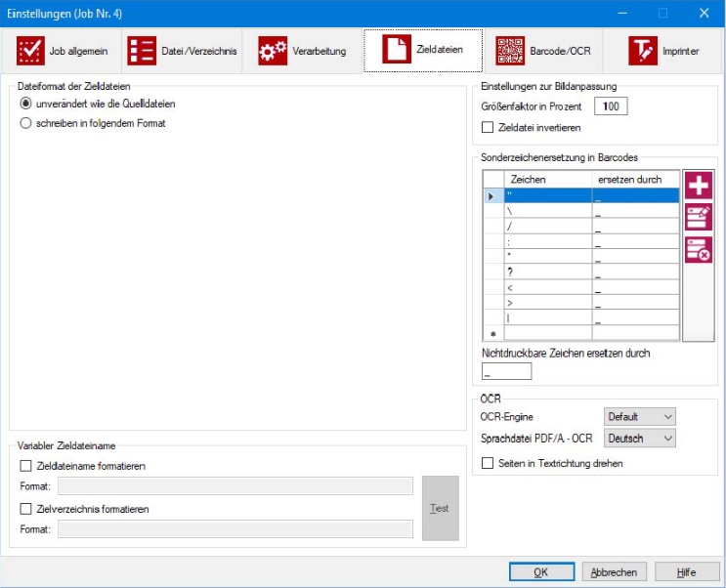Screen dimensions: 726x588
Task: Select the asterisk character cell
Action: click(x=548, y=257)
